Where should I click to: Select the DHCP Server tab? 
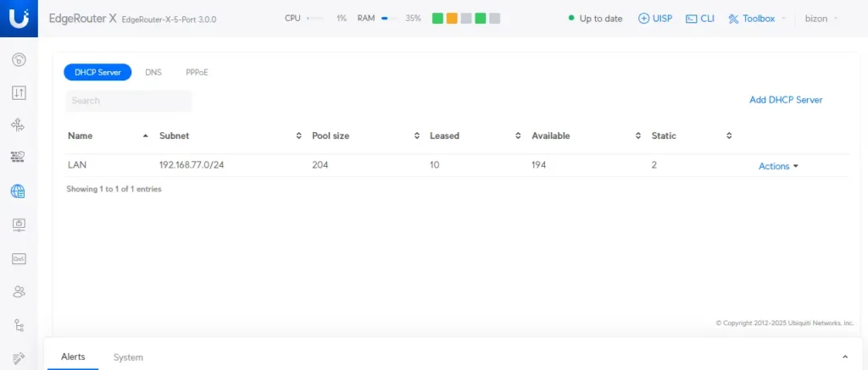point(97,72)
